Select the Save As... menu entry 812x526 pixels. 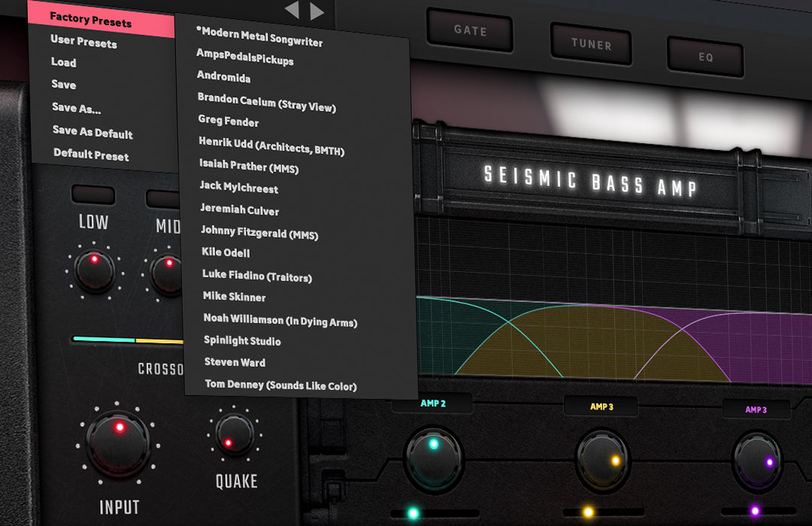(x=77, y=108)
